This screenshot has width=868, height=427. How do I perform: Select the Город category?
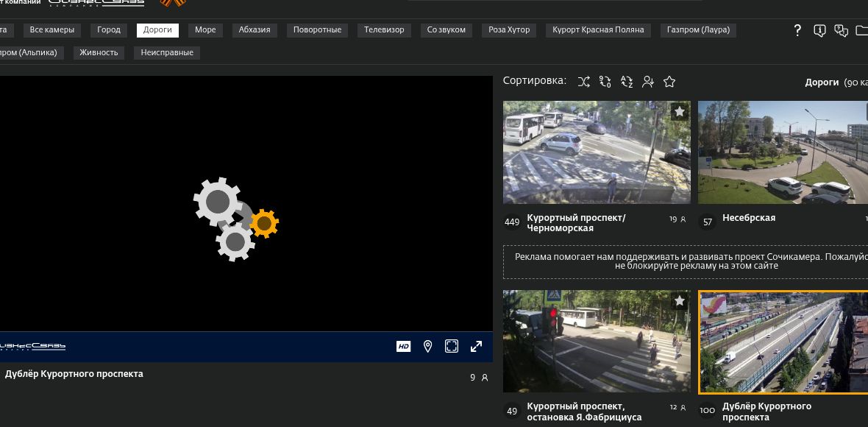click(x=109, y=30)
